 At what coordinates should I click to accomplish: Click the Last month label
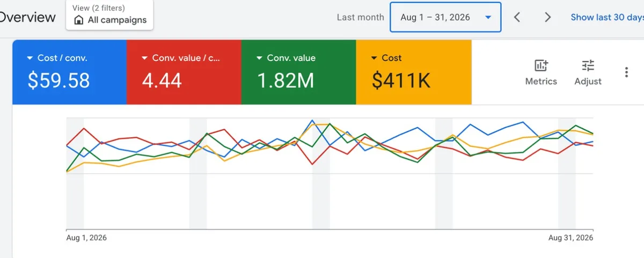click(360, 17)
